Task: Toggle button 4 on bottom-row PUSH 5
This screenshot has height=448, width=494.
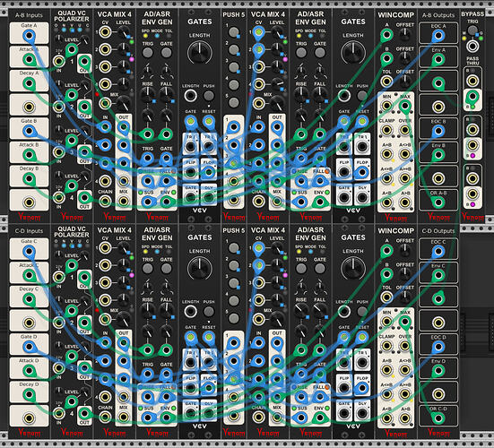Action: [x=234, y=301]
